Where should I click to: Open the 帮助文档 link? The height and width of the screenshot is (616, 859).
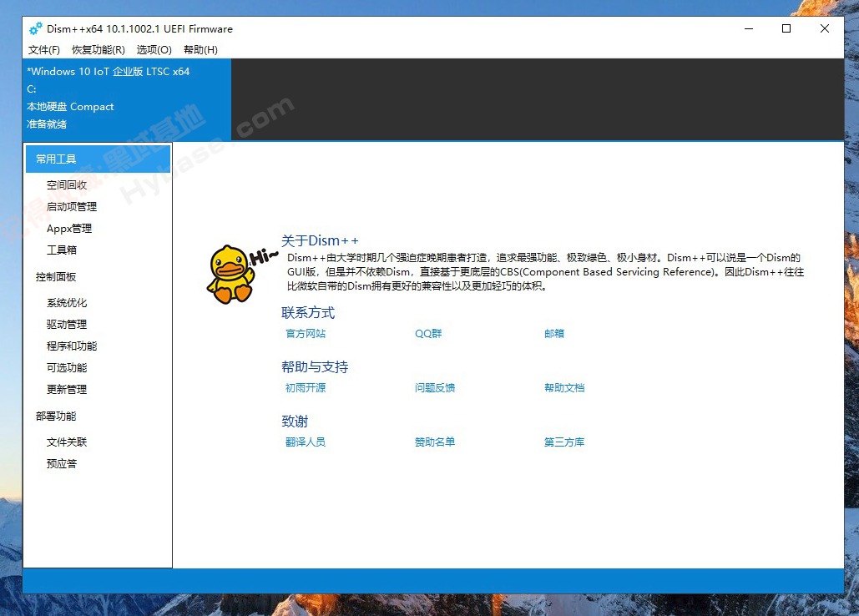click(564, 387)
